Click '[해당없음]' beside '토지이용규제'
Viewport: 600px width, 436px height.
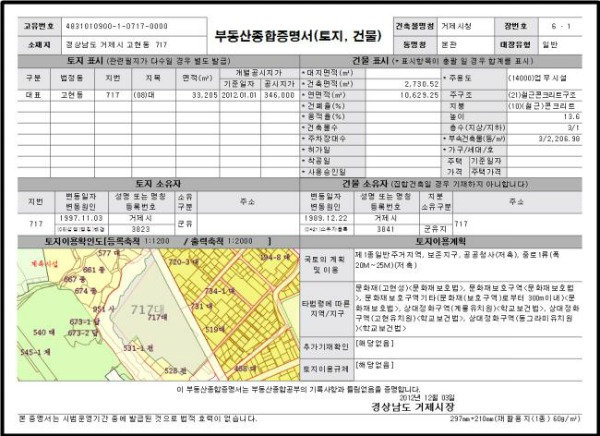(x=375, y=365)
